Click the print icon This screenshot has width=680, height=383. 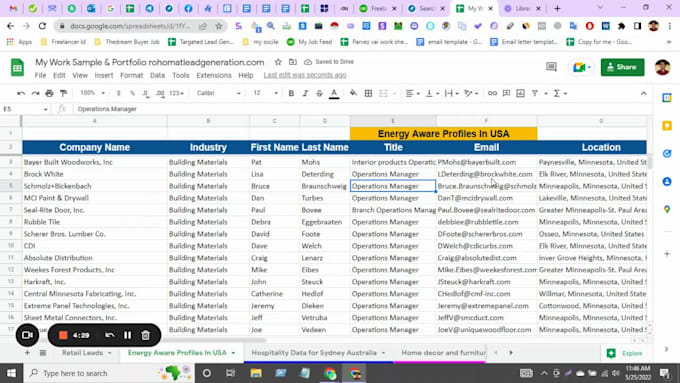click(49, 93)
